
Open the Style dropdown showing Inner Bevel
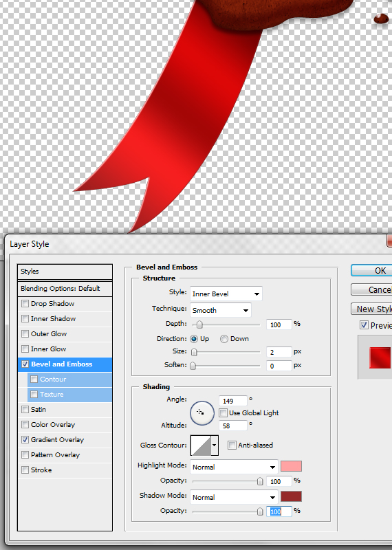226,294
